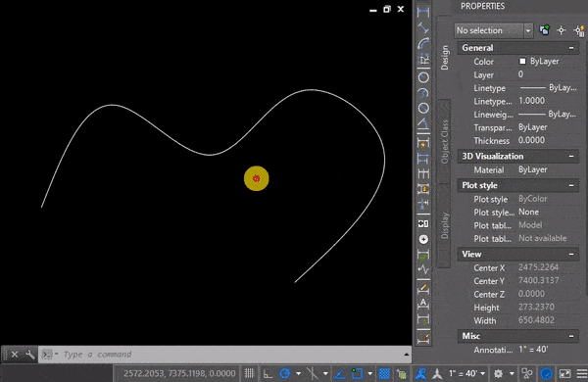The height and width of the screenshot is (382, 588).
Task: Select the Dimension Edit tool
Action: [x=423, y=288]
